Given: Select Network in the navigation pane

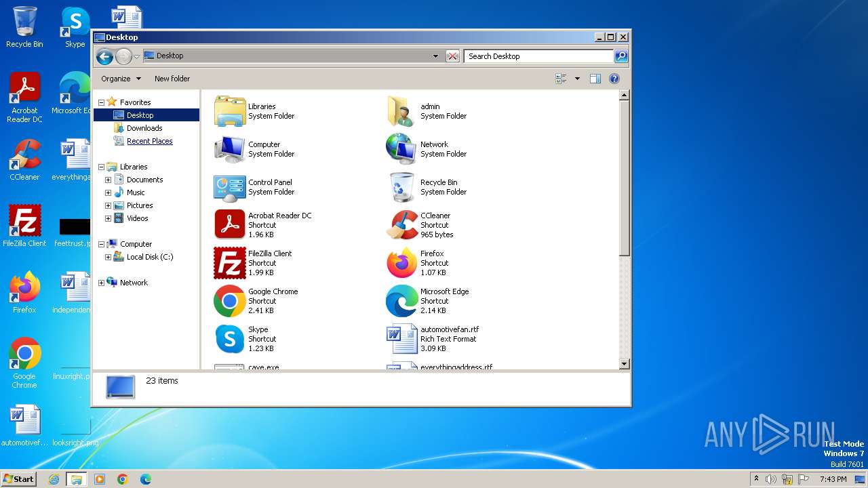Looking at the screenshot, I should pos(134,283).
